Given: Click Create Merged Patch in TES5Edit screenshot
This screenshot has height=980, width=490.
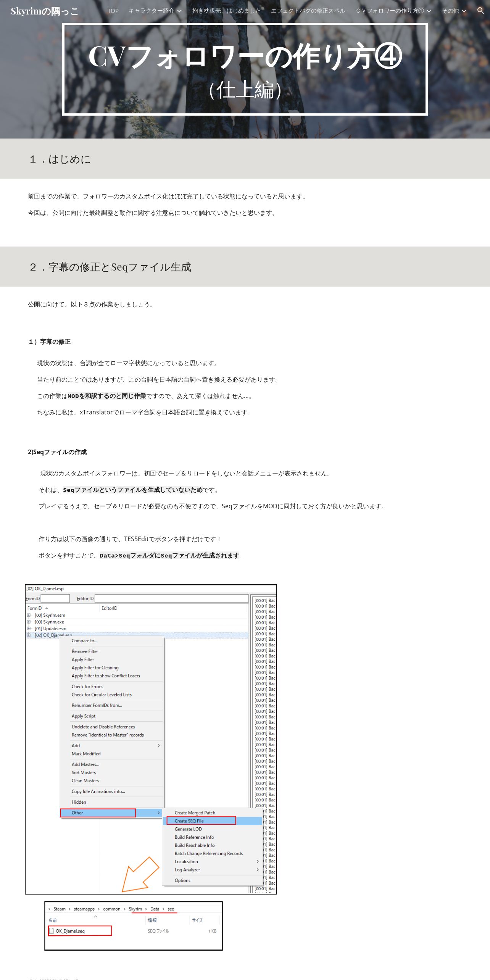Looking at the screenshot, I should tap(195, 812).
